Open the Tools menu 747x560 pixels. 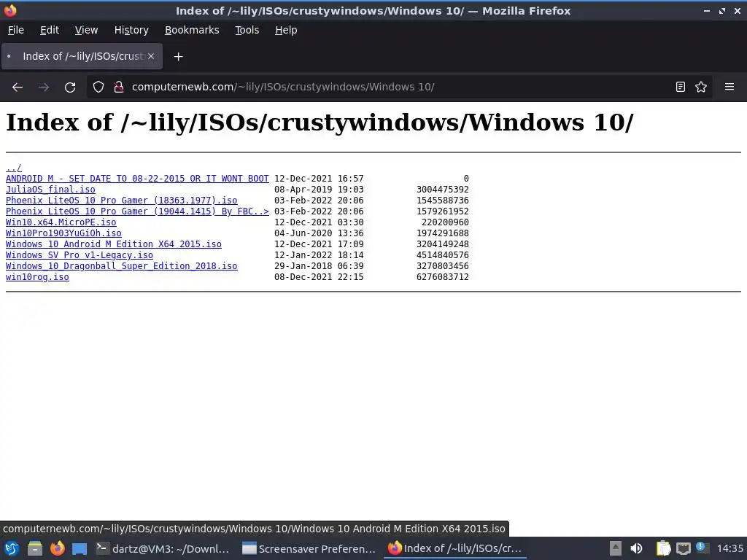[x=247, y=30]
